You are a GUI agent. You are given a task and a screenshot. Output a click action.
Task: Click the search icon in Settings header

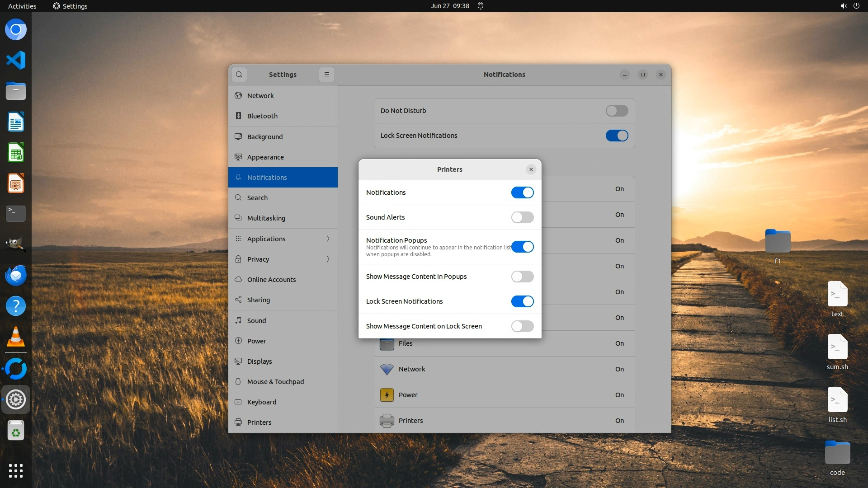pyautogui.click(x=239, y=75)
